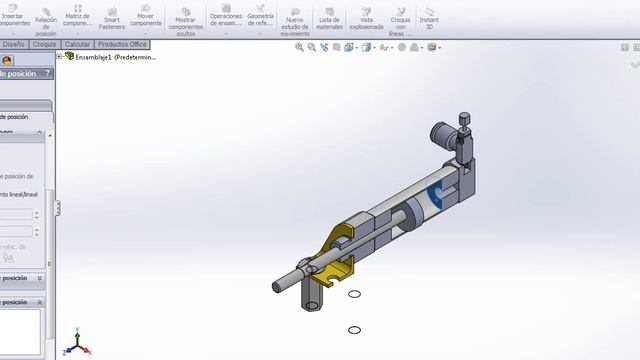640x360 pixels.
Task: Open Matriz de componentes dropdown arrow
Action: [78, 33]
